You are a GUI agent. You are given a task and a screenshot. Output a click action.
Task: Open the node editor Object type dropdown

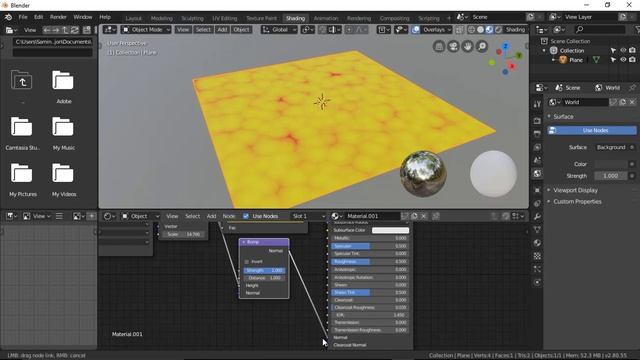pyautogui.click(x=140, y=216)
